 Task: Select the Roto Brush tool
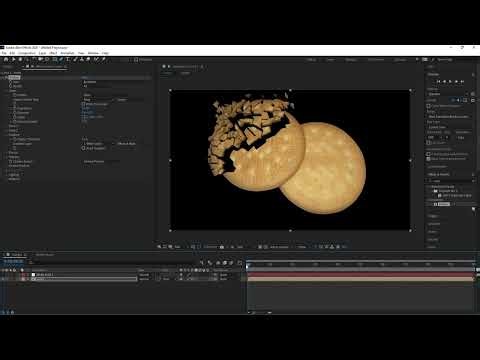tap(96, 59)
